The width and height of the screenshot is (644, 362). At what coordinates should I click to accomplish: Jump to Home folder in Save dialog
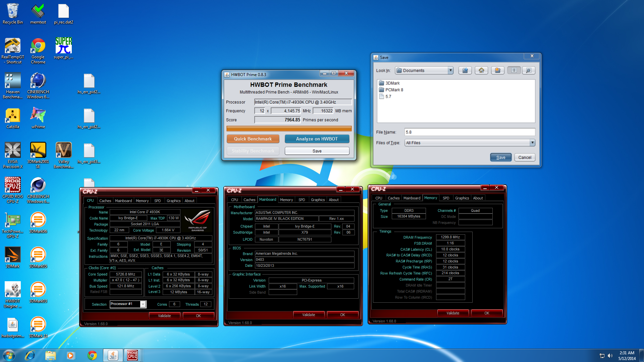[x=481, y=70]
